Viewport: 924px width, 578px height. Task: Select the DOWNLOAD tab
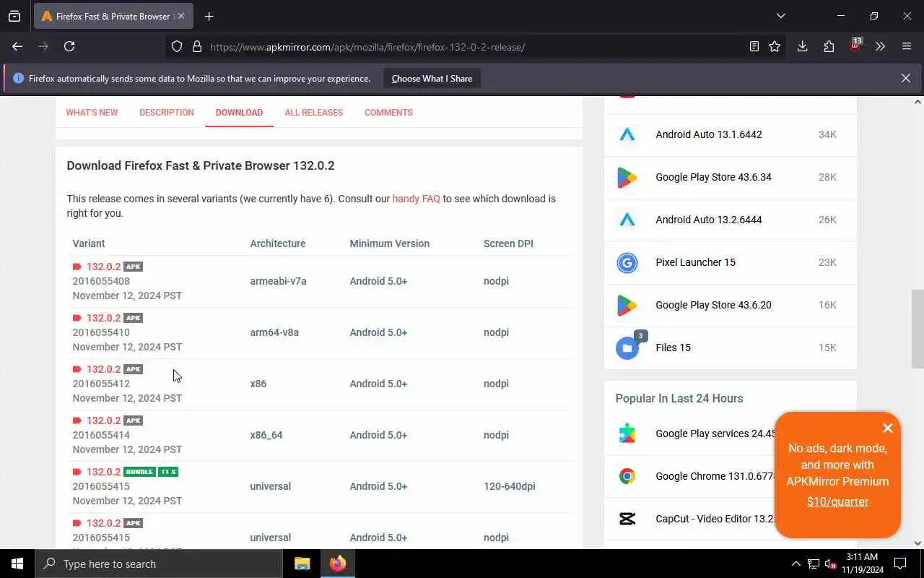(239, 113)
